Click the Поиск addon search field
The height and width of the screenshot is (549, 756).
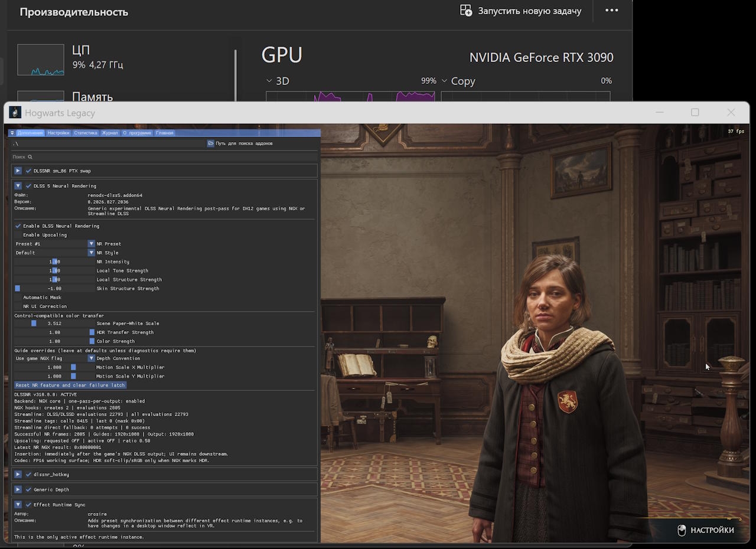point(164,157)
